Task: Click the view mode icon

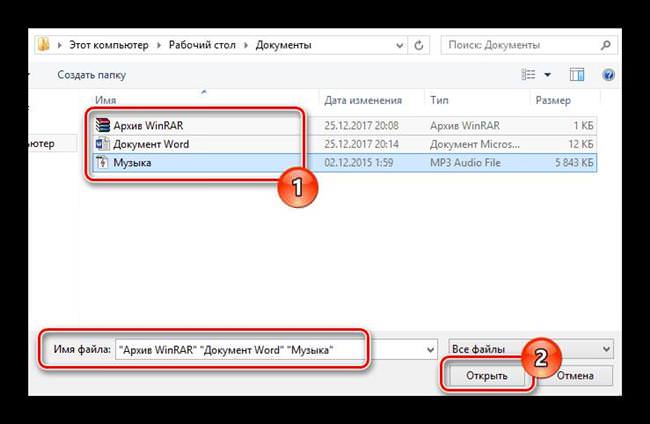Action: click(528, 75)
